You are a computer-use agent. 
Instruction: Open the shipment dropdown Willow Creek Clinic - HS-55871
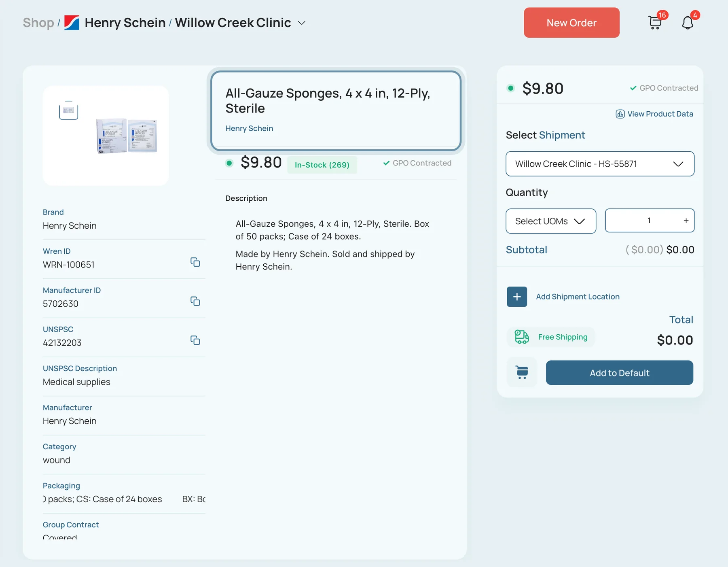[x=600, y=164]
